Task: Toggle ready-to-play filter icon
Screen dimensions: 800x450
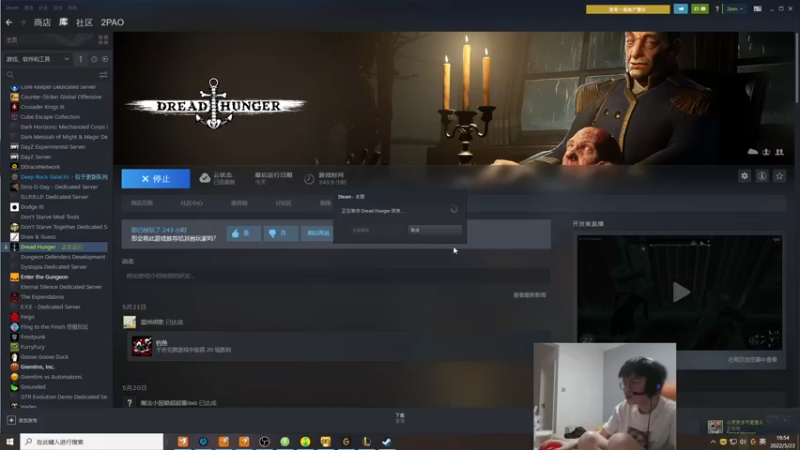Action: coord(105,59)
